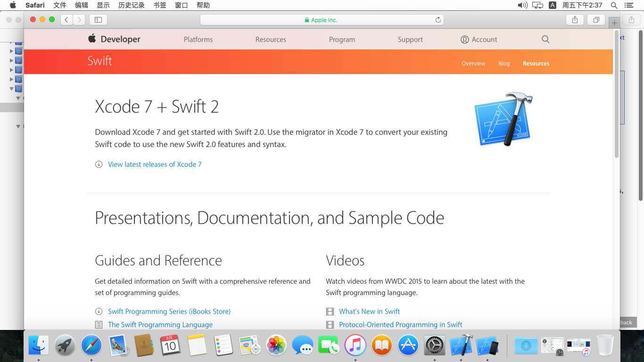Toggle Safari's sidebar button
The image size is (644, 362).
(x=98, y=20)
